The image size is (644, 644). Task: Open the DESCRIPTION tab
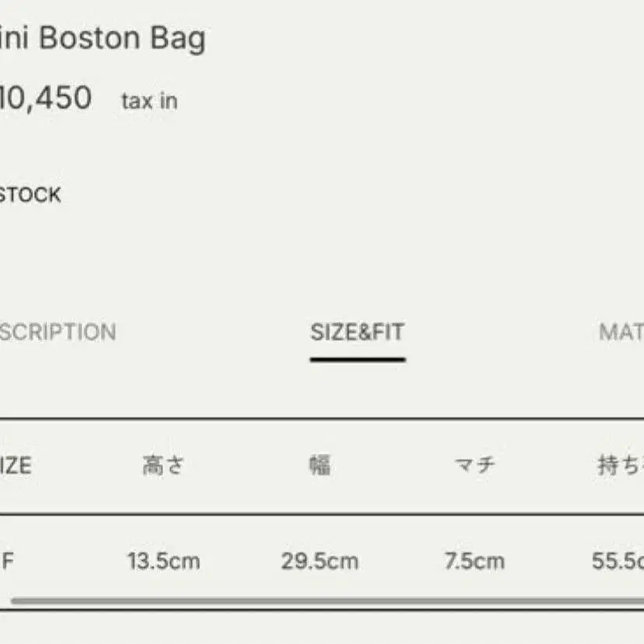[58, 333]
